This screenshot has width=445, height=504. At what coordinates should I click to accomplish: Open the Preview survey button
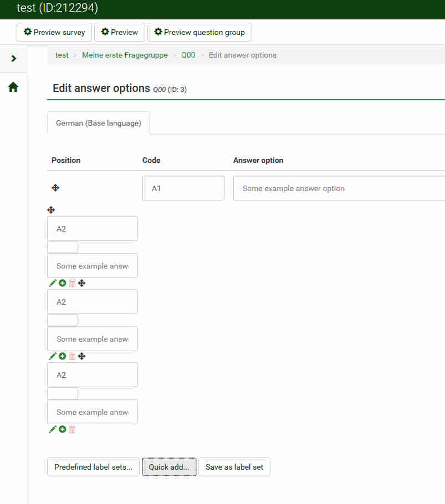click(54, 32)
